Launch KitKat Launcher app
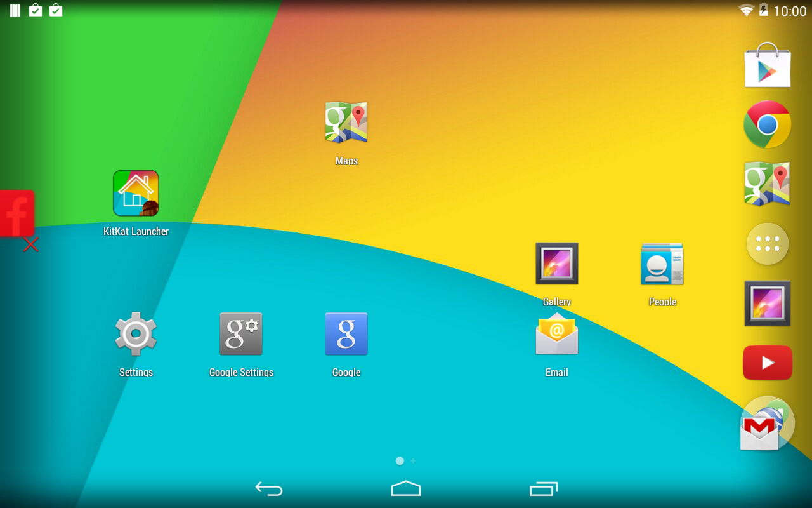The height and width of the screenshot is (508, 812). tap(136, 193)
